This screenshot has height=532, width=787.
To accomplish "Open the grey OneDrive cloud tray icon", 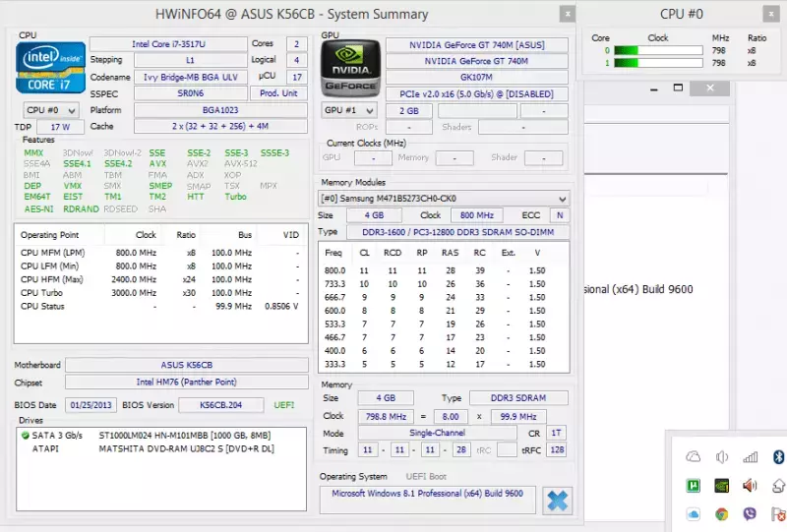I will pos(694,456).
